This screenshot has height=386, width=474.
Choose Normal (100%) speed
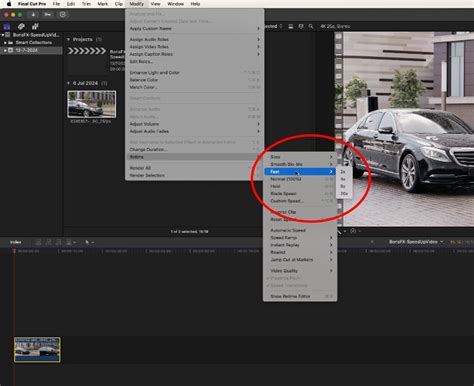pos(300,179)
